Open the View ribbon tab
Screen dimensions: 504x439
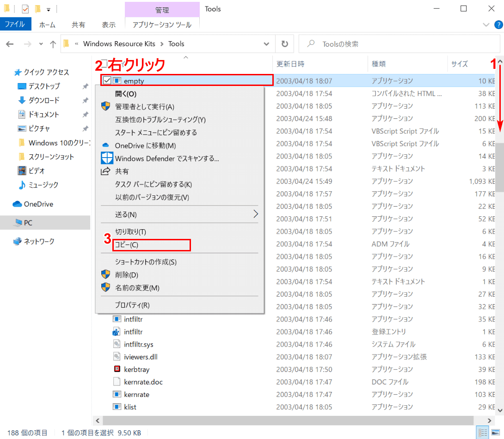click(109, 25)
